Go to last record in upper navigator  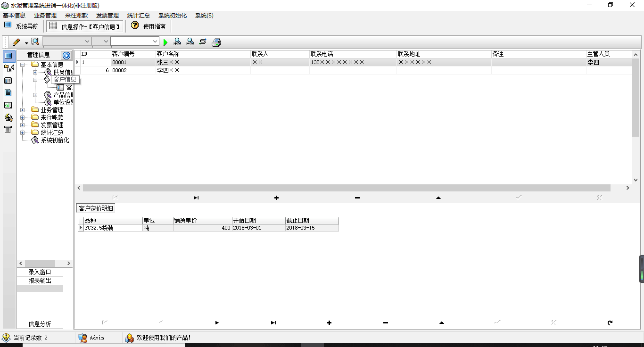click(196, 198)
